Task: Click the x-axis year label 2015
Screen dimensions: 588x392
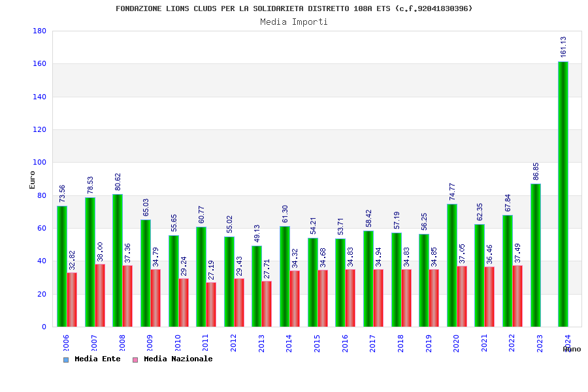Action: coord(317,343)
